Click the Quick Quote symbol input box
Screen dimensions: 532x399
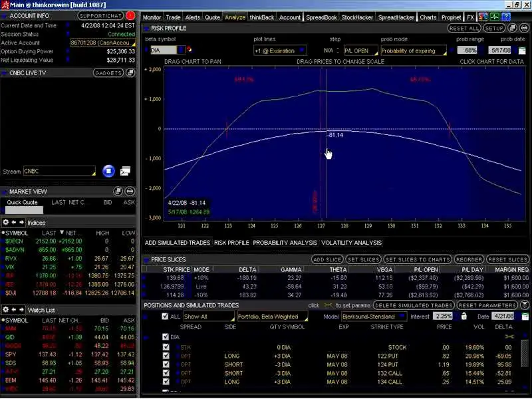coord(24,210)
